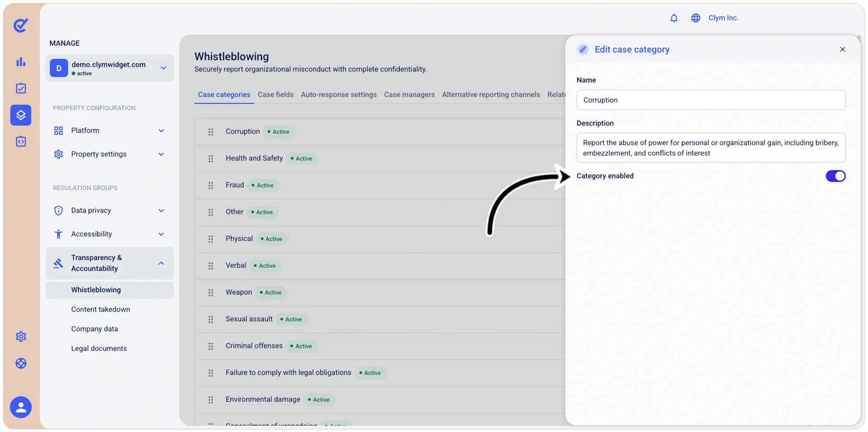Viewport: 868px width, 432px height.
Task: Click the drag handle for Criminal offenses row
Action: coord(211,347)
